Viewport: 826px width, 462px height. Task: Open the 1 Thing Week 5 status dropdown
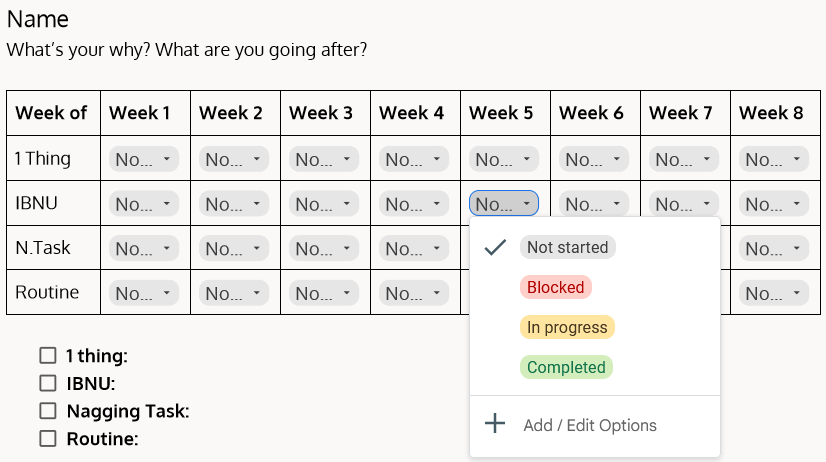click(504, 159)
